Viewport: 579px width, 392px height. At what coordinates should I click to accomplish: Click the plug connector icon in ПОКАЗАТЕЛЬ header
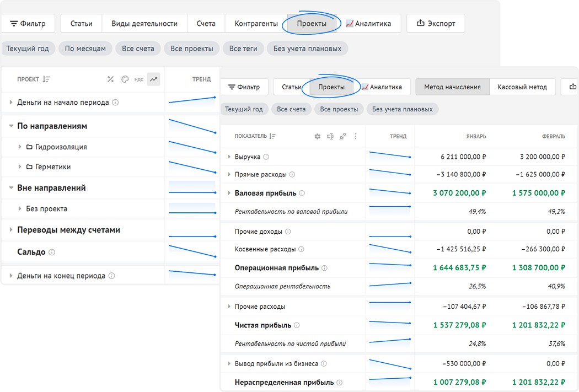tap(343, 136)
